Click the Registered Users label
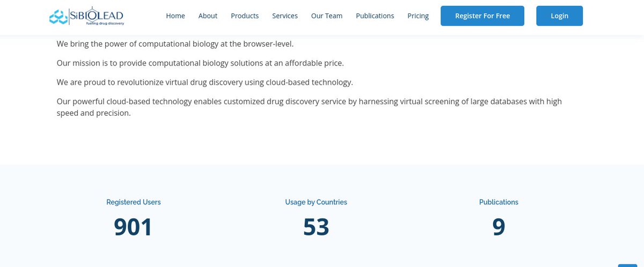Viewport: 644px width, 267px height. (134, 202)
